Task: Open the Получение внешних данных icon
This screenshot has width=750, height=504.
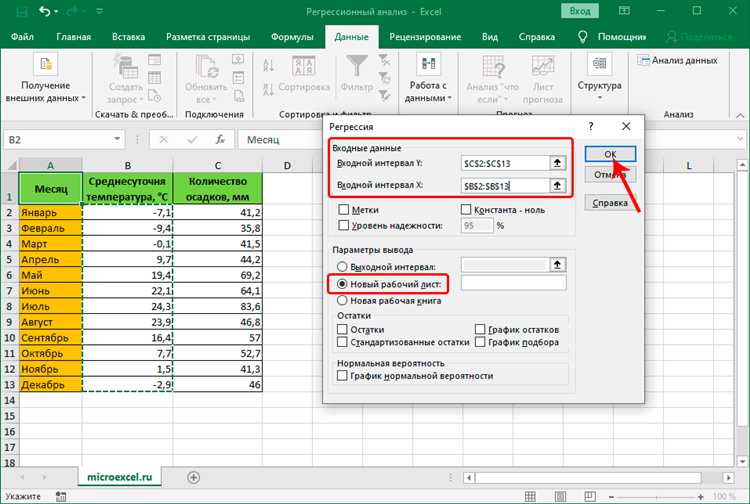Action: (x=45, y=65)
